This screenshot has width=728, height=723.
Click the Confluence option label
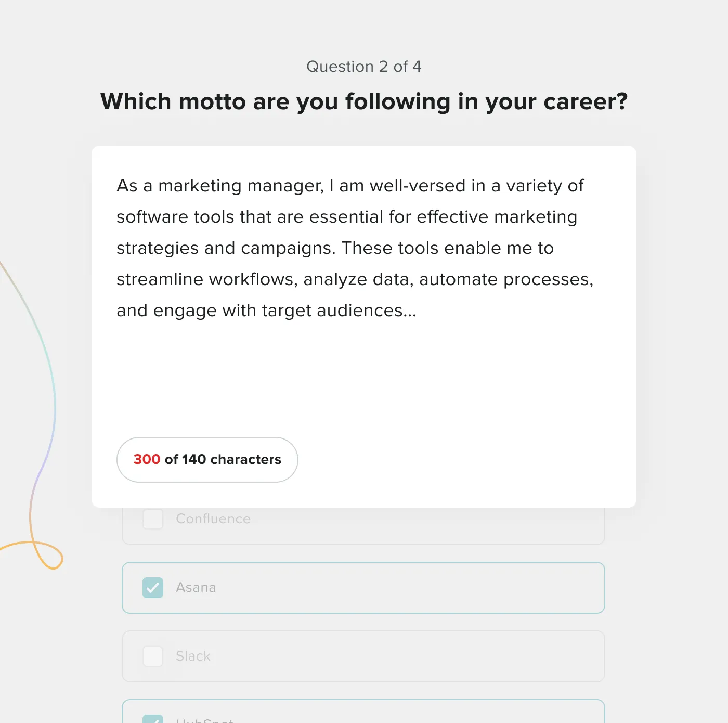point(213,519)
